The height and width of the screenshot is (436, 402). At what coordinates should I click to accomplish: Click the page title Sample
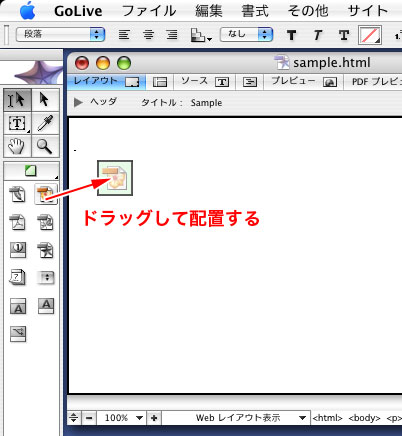coord(206,103)
